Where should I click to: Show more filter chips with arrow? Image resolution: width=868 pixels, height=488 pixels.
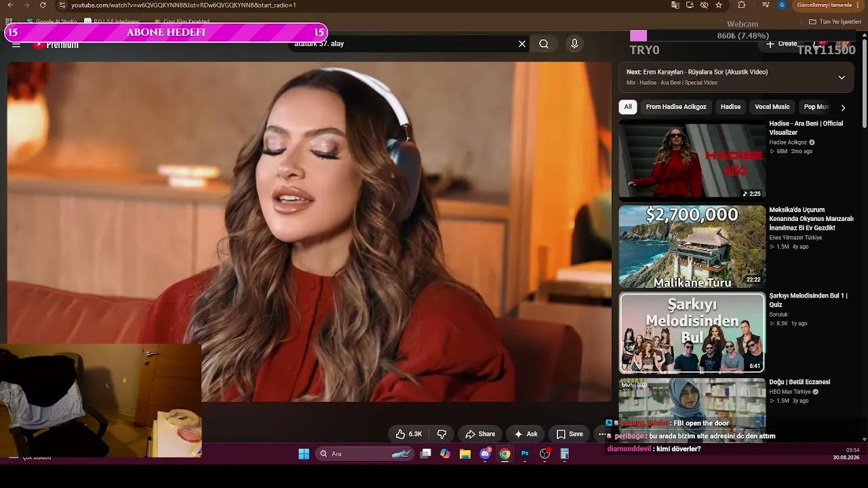coord(843,107)
